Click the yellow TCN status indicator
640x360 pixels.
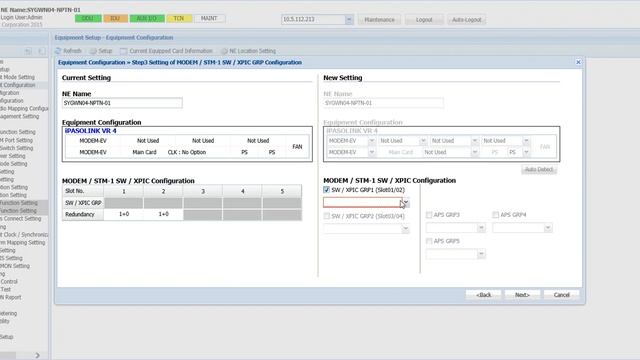point(179,18)
